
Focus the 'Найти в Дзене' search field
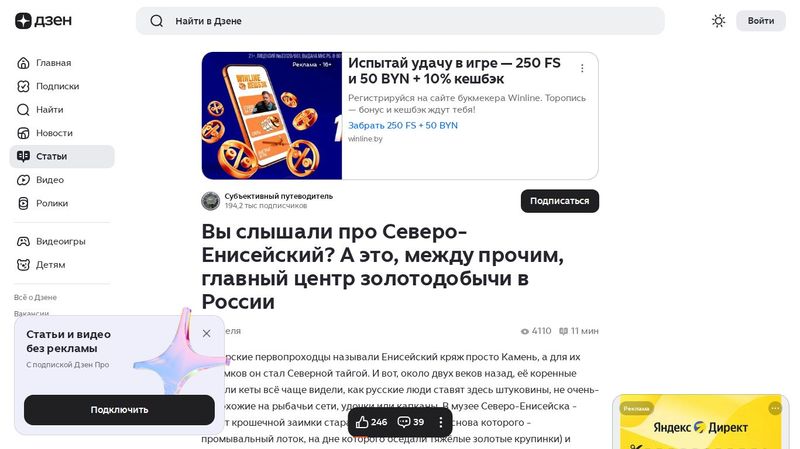point(400,21)
